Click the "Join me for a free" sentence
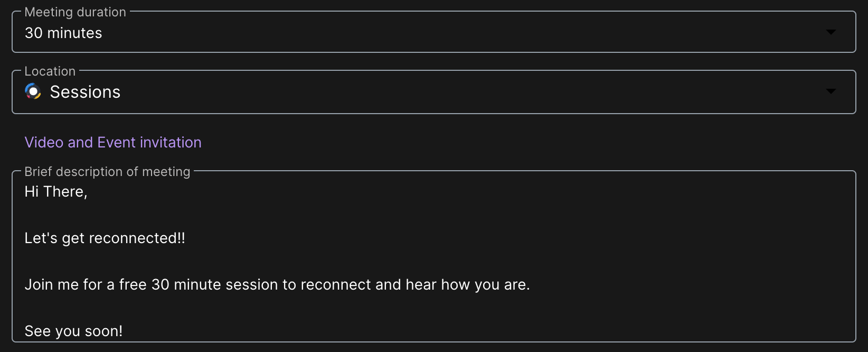 coord(277,284)
